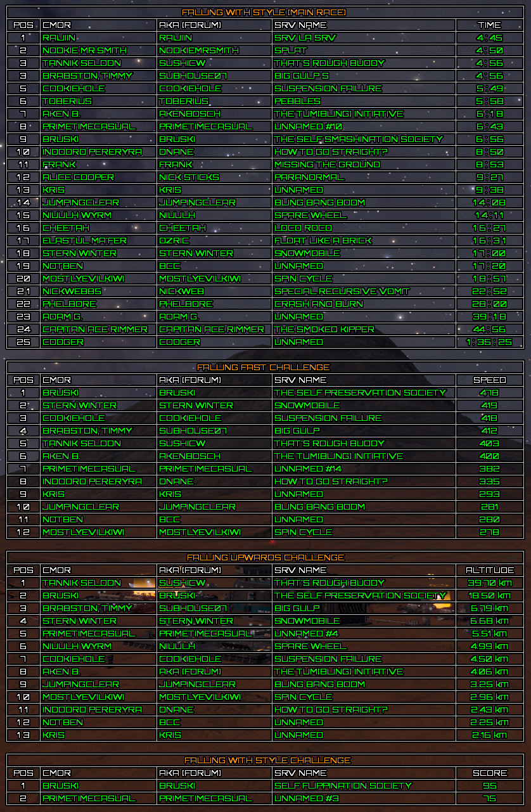Click the 478 speed value
The image size is (531, 812).
(x=489, y=392)
